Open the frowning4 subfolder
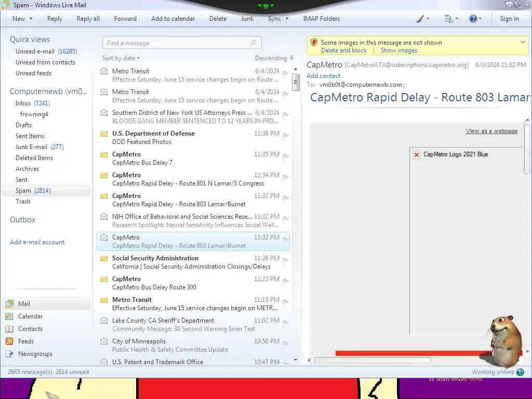The image size is (532, 399). pos(34,114)
